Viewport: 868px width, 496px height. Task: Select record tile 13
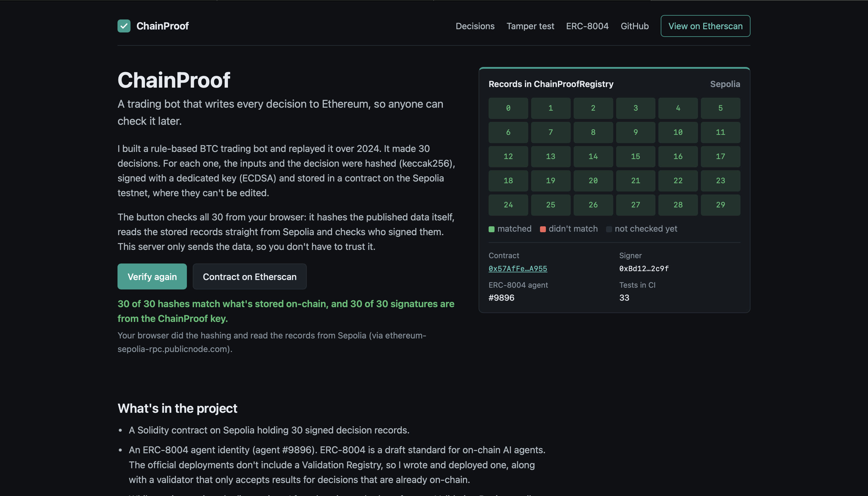click(550, 156)
